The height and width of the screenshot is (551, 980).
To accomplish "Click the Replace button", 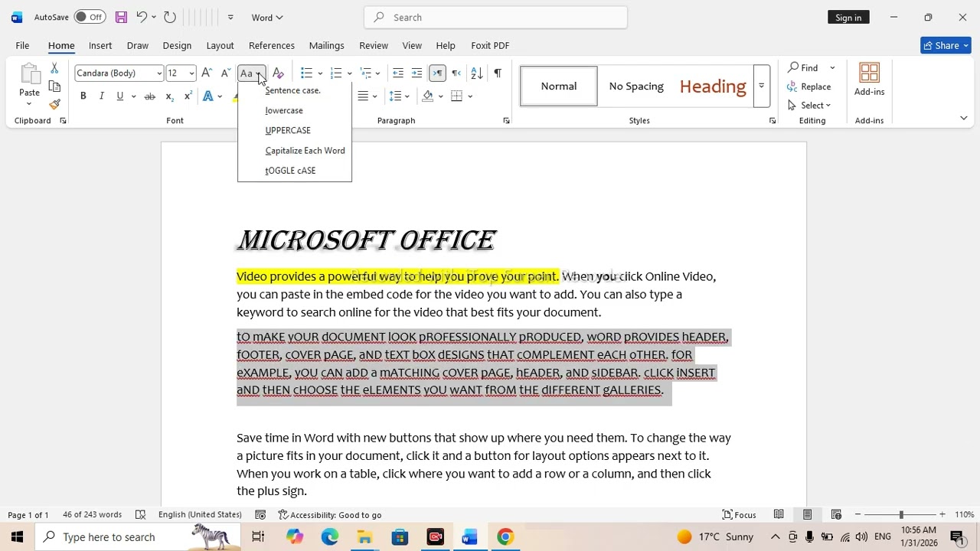I will 810,86.
